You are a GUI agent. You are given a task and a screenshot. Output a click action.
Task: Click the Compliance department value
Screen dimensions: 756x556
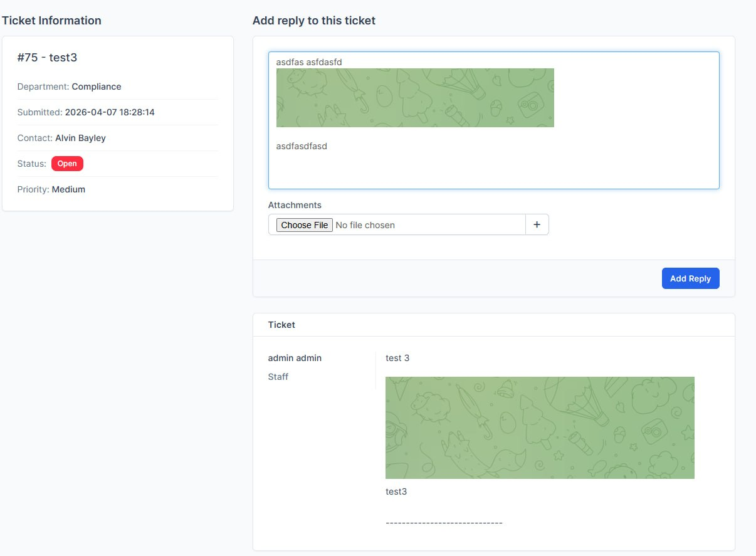pyautogui.click(x=97, y=87)
